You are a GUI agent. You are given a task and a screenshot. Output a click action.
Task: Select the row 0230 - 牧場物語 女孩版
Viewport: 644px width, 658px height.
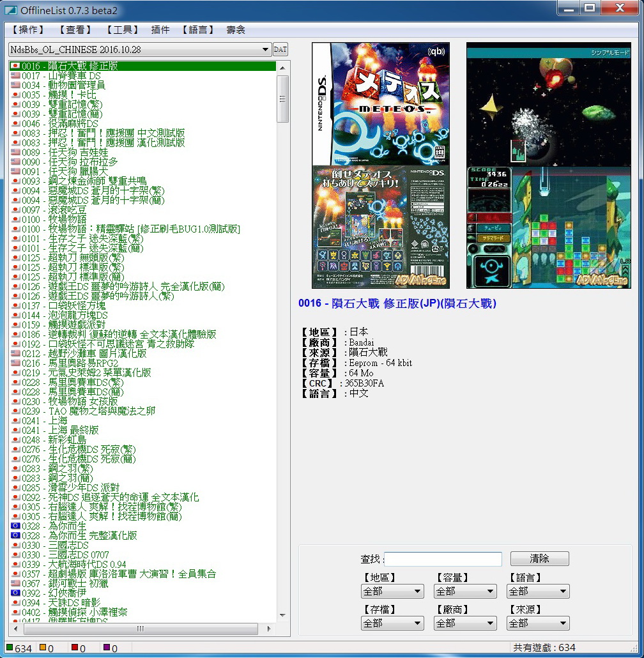click(142, 402)
